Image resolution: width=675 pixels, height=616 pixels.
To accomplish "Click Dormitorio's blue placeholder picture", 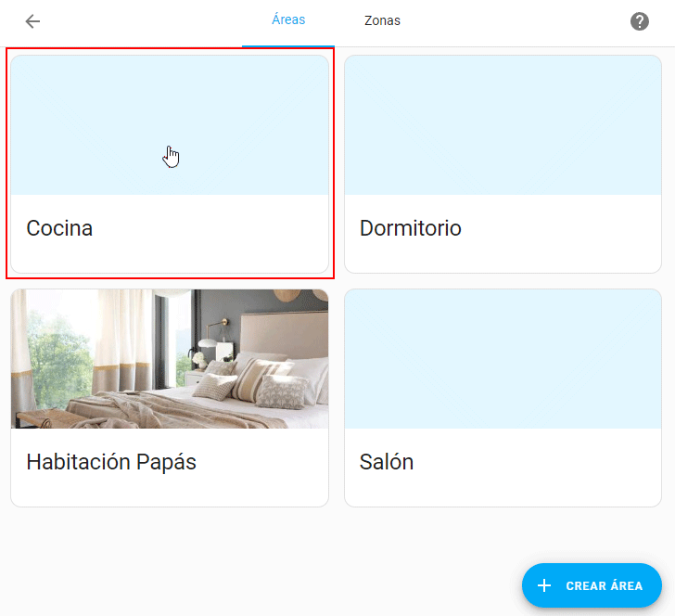I will tap(503, 125).
